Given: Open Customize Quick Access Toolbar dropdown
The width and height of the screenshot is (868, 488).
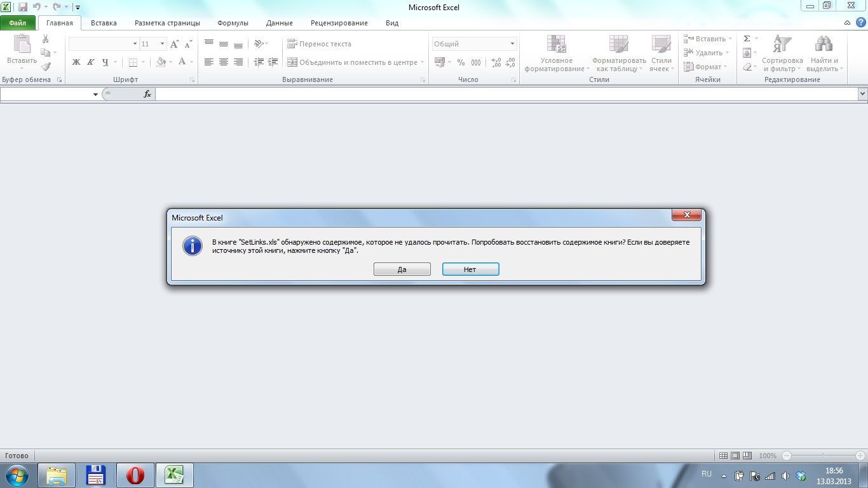Looking at the screenshot, I should tap(78, 8).
